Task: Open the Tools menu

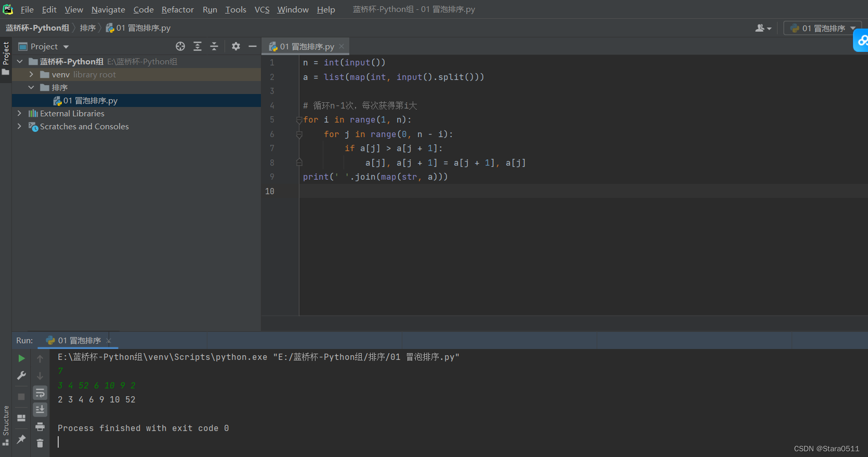Action: [x=235, y=9]
